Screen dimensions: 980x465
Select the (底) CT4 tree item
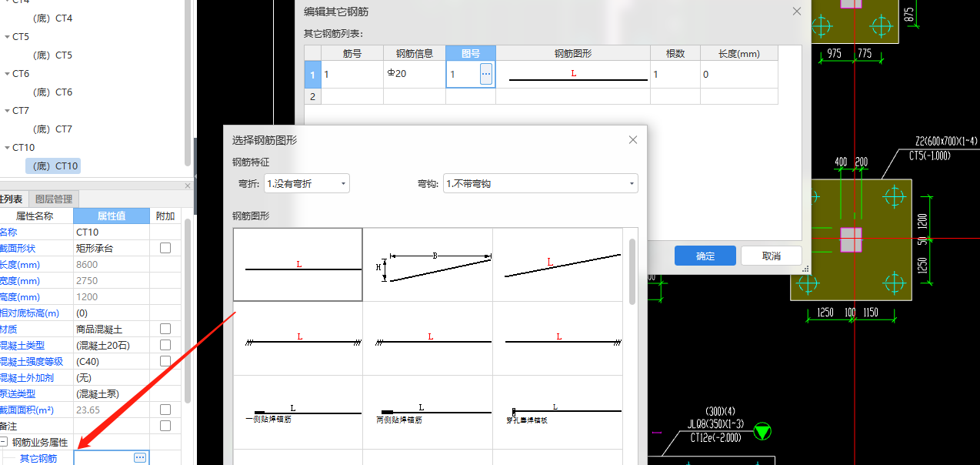(52, 18)
